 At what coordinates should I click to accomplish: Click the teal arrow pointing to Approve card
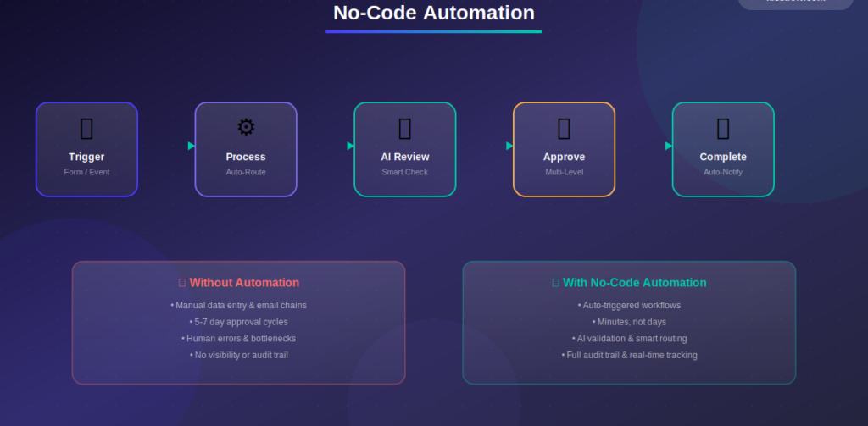coord(509,146)
